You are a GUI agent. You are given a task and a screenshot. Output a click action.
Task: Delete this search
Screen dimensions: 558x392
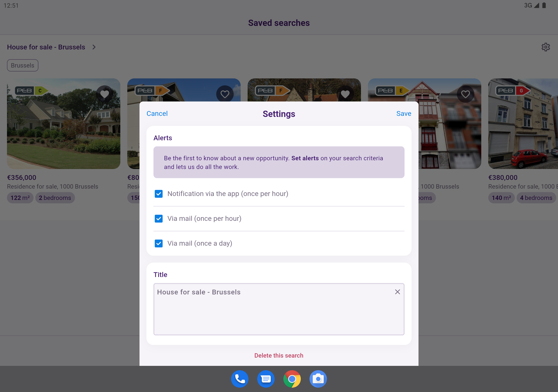pos(279,355)
